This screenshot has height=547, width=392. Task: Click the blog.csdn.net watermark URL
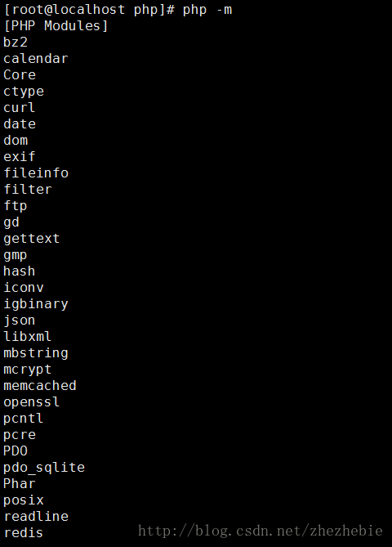261,531
